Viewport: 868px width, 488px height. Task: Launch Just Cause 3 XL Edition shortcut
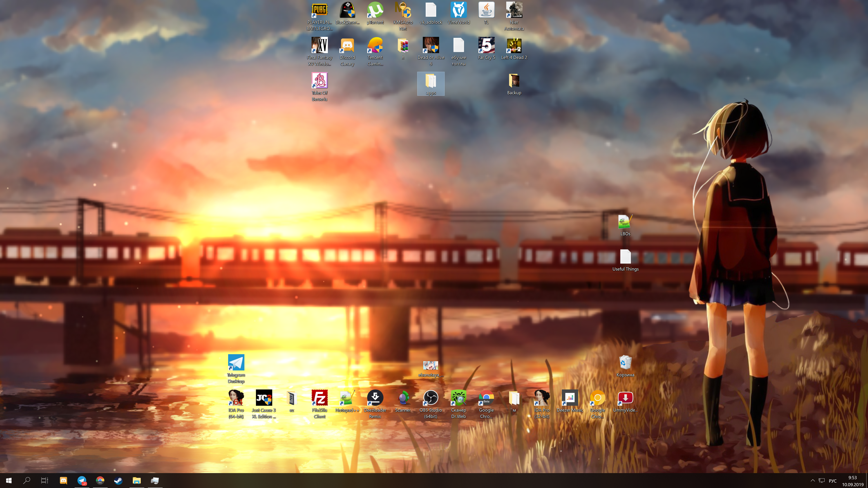tap(264, 404)
